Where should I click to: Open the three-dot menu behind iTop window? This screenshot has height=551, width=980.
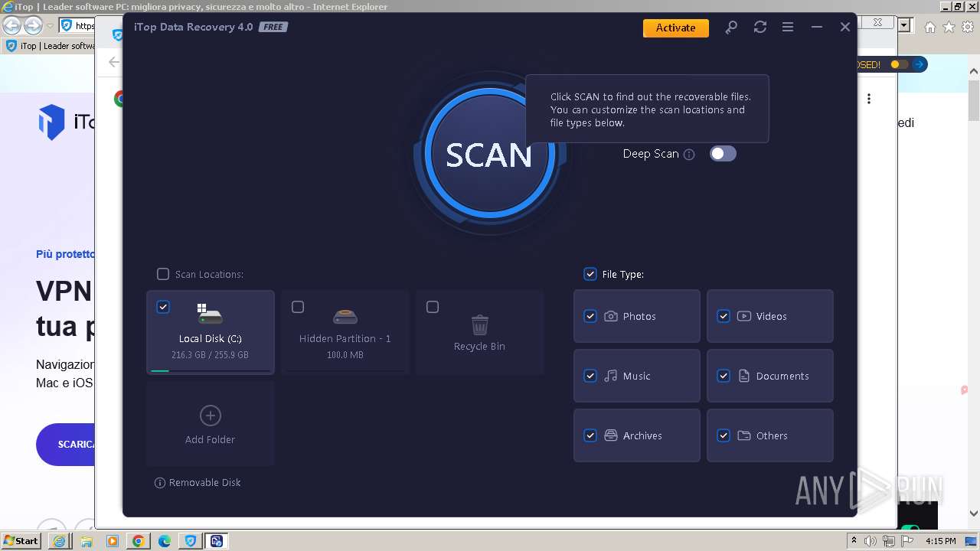tap(869, 99)
